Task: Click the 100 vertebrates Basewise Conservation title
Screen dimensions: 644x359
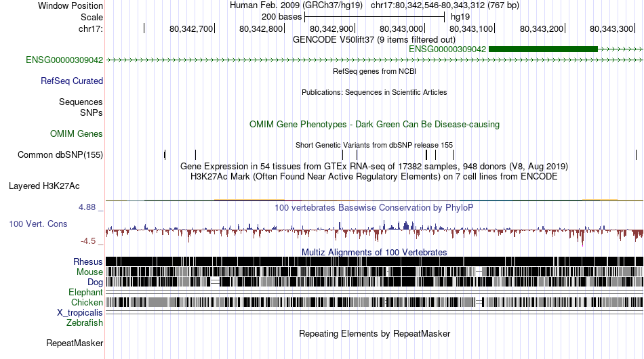Action: coord(374,207)
